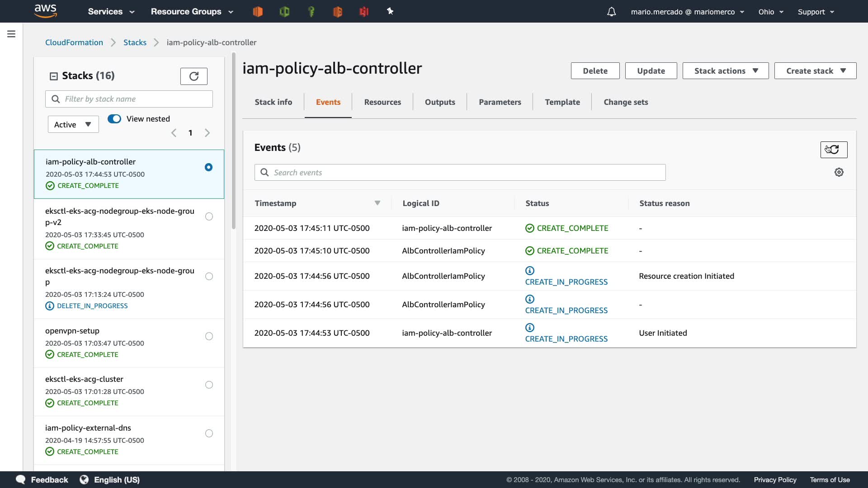Screen dimensions: 868x488
Task: Refresh the Events list
Action: [834, 150]
